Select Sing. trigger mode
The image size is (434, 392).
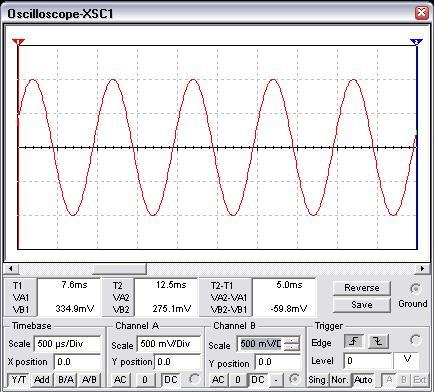click(x=318, y=380)
